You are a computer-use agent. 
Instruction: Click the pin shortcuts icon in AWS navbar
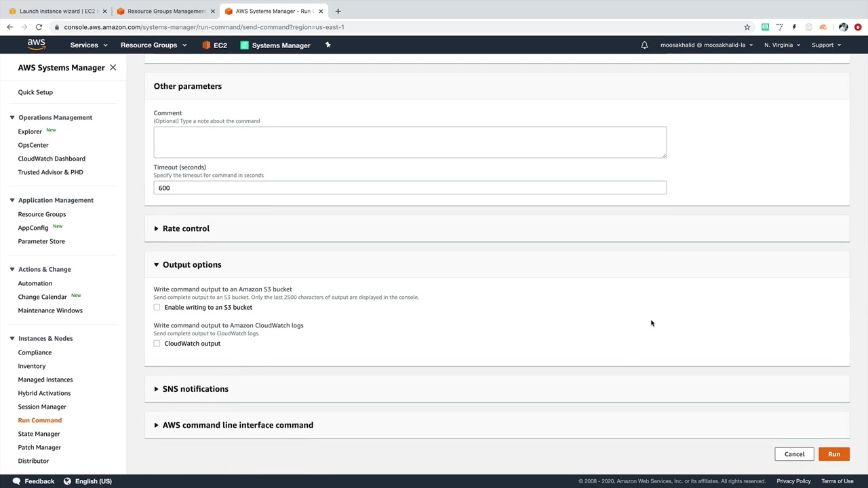point(328,45)
